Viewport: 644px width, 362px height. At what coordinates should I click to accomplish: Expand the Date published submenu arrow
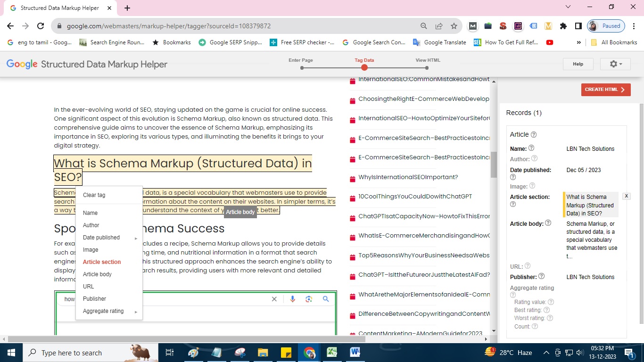click(136, 238)
